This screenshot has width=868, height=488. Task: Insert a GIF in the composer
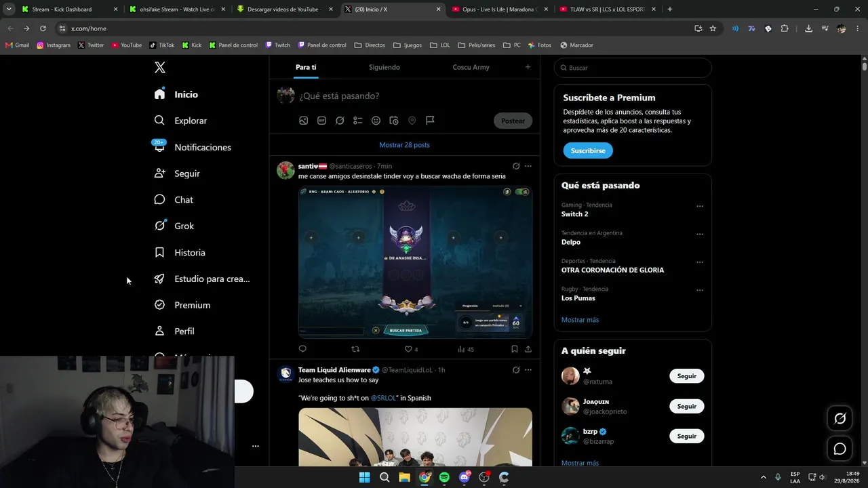tap(321, 121)
